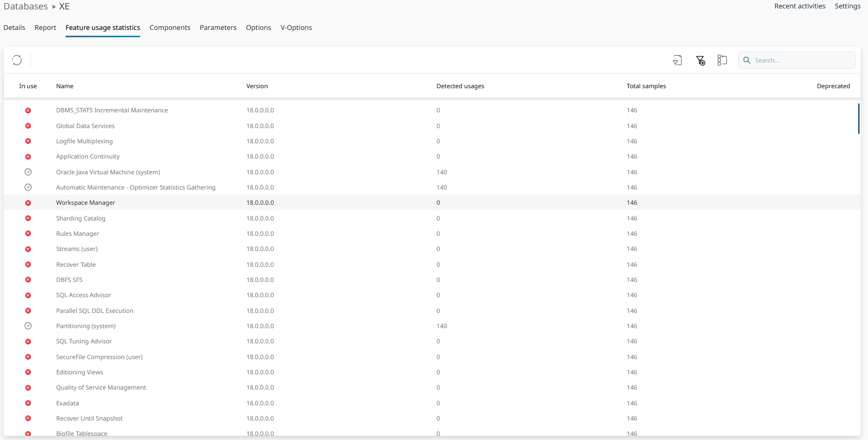This screenshot has height=440, width=868.
Task: Click red status icon for Exadata row
Action: (28, 403)
